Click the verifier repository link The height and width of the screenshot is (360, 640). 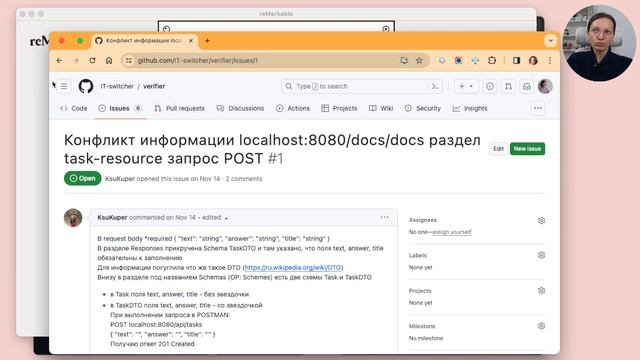[154, 86]
